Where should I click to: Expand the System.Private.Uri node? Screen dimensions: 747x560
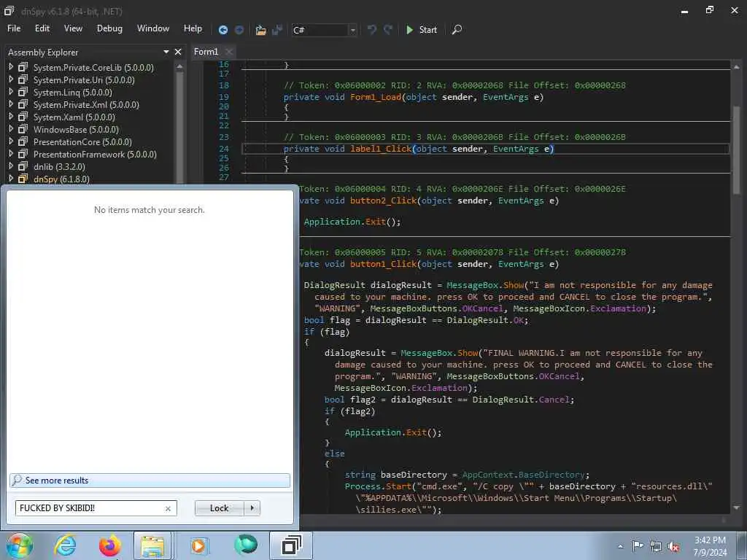pyautogui.click(x=11, y=79)
